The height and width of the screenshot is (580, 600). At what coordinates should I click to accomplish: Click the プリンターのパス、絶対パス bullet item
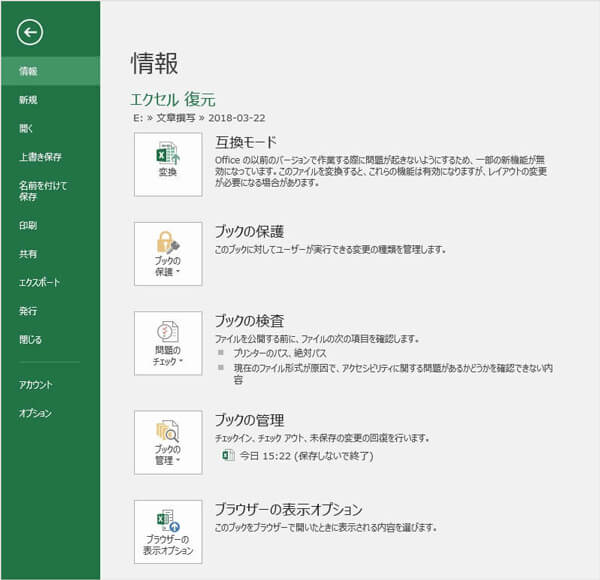pos(280,353)
